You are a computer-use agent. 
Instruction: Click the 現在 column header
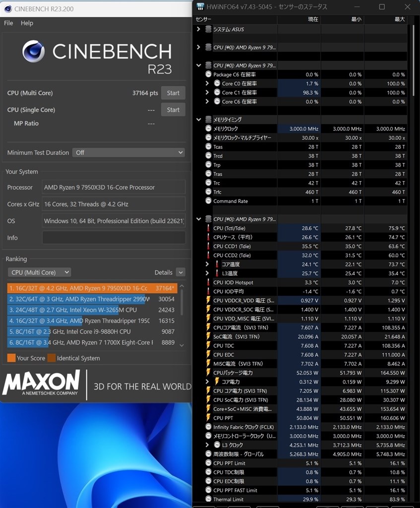point(299,19)
